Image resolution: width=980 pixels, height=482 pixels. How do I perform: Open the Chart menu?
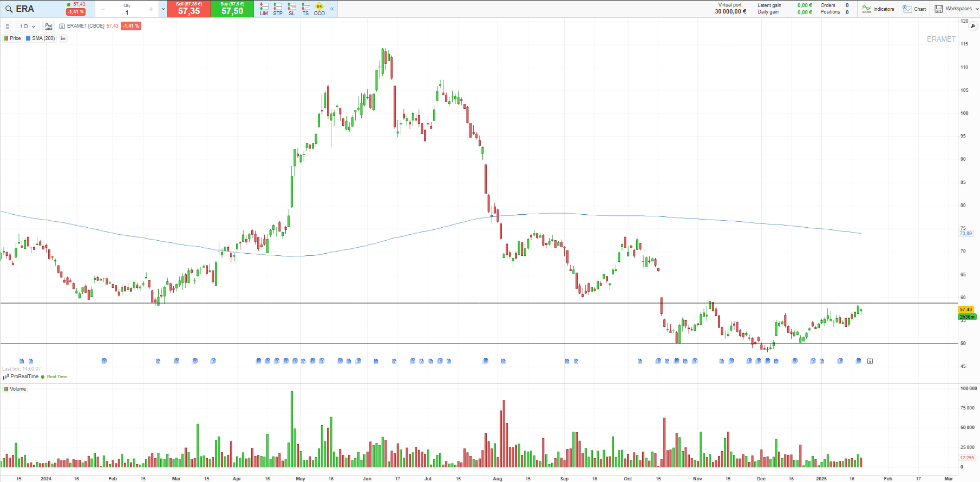(914, 9)
